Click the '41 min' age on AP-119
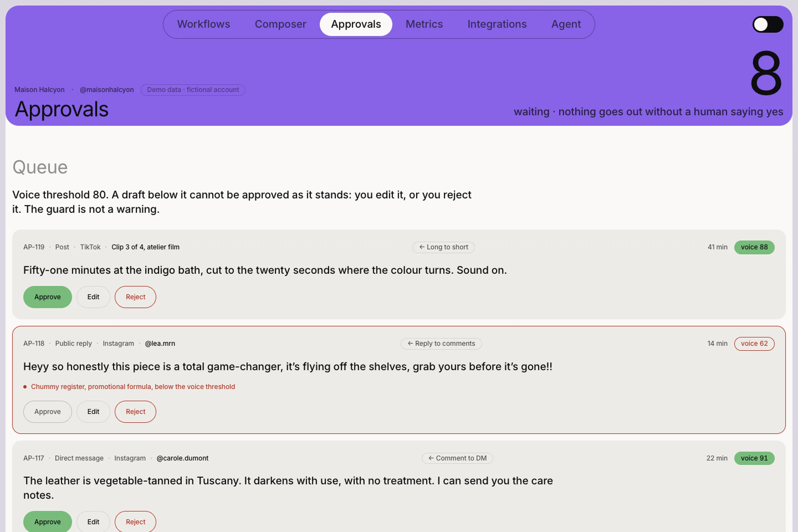798x532 pixels. 718,247
